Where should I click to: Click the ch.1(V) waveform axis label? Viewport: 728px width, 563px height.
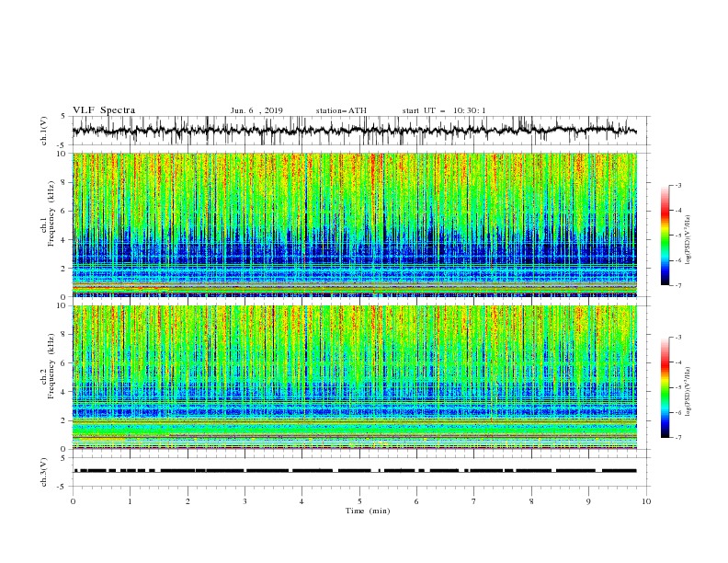(x=44, y=131)
